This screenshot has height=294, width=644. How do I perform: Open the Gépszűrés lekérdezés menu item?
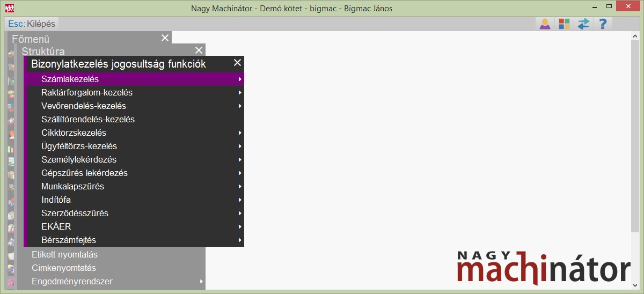(134, 173)
